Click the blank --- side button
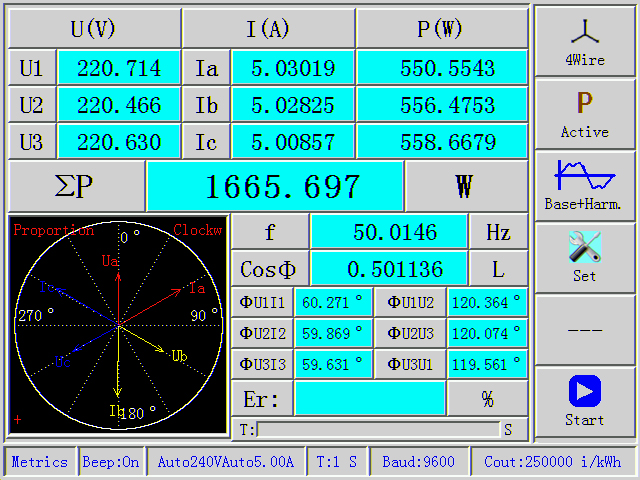This screenshot has width=640, height=480. click(x=584, y=329)
